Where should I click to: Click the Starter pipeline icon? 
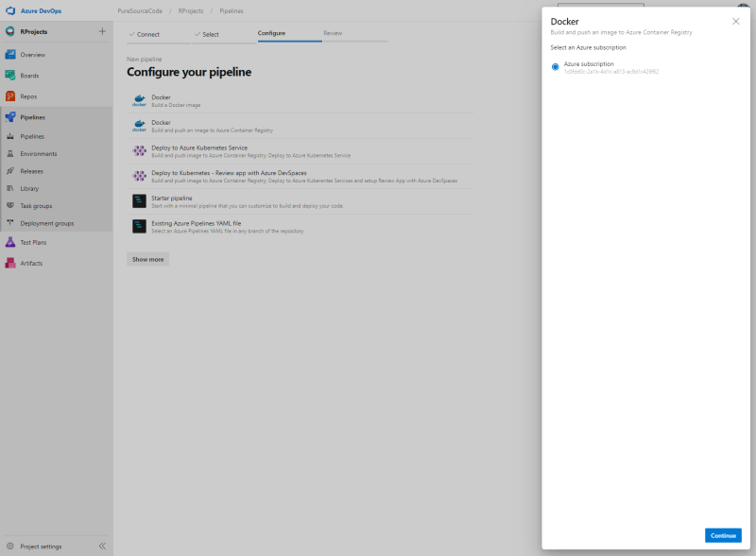click(x=139, y=201)
